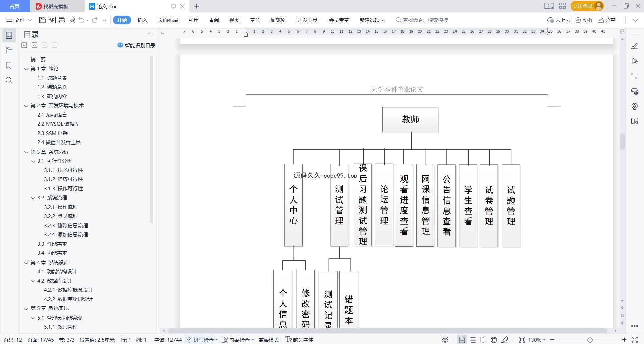The width and height of the screenshot is (644, 344).
Task: Switch to page layout view icon
Action: [462, 340]
